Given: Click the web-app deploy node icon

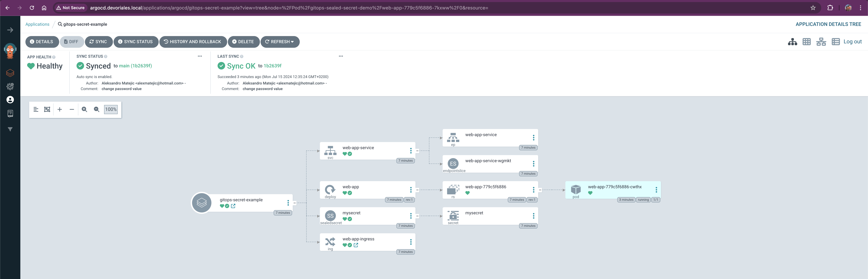Looking at the screenshot, I should coord(330,189).
